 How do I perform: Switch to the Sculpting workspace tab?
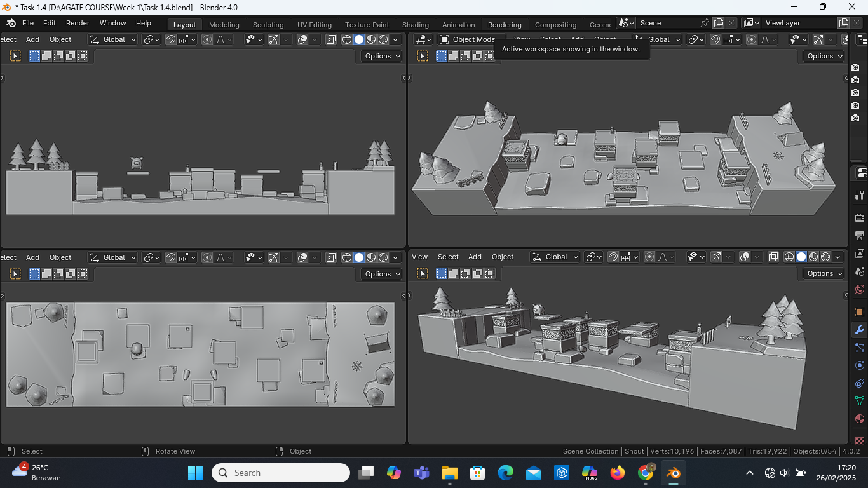click(x=268, y=25)
